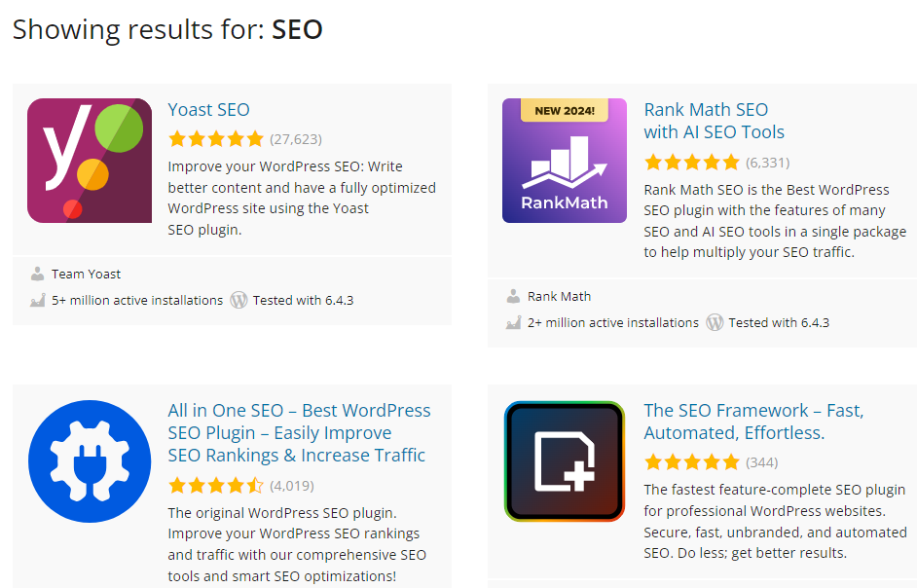Click the All in One SEO gear logo
Image resolution: width=917 pixels, height=588 pixels.
coord(90,461)
